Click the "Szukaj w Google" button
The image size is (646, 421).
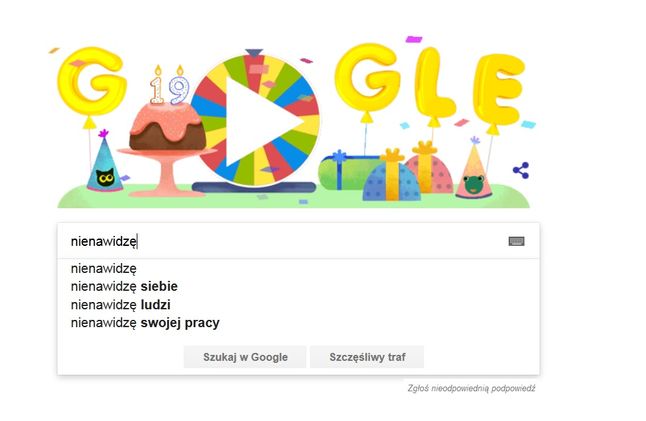point(245,357)
